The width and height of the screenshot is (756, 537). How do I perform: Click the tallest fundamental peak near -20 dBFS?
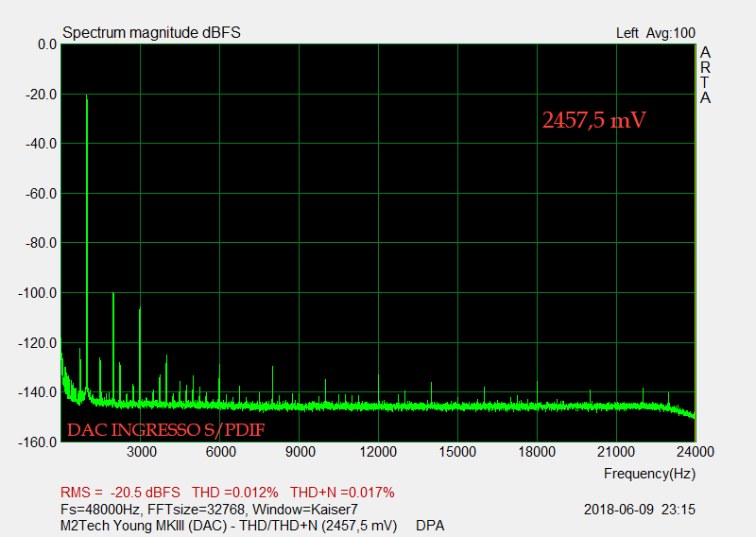tap(87, 241)
